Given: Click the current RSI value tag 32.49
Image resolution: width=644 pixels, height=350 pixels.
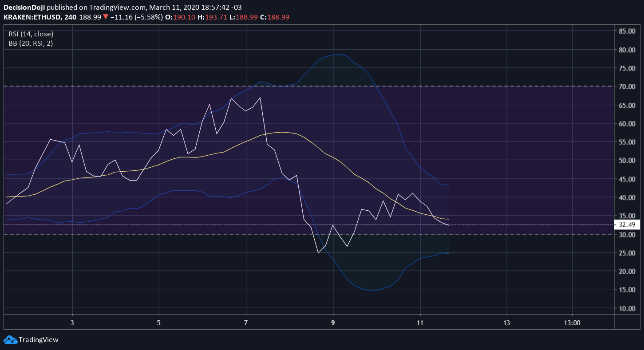Looking at the screenshot, I should tap(626, 224).
